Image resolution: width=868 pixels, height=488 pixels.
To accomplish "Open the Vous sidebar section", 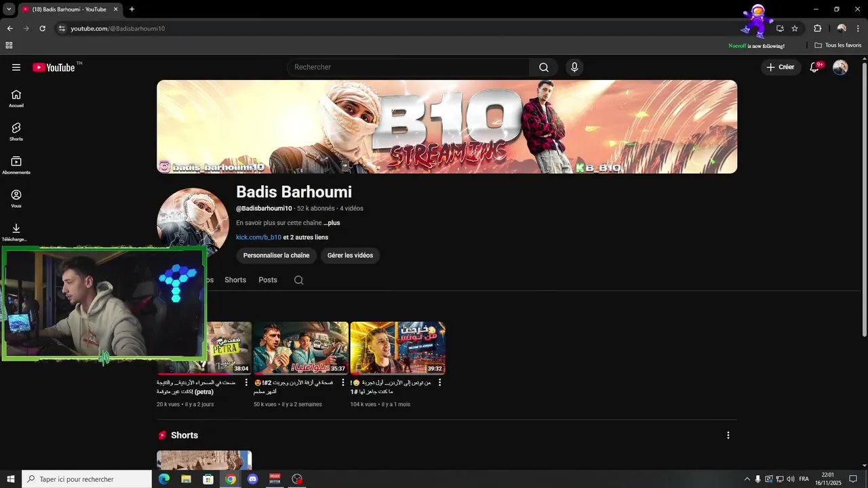I will [x=16, y=199].
